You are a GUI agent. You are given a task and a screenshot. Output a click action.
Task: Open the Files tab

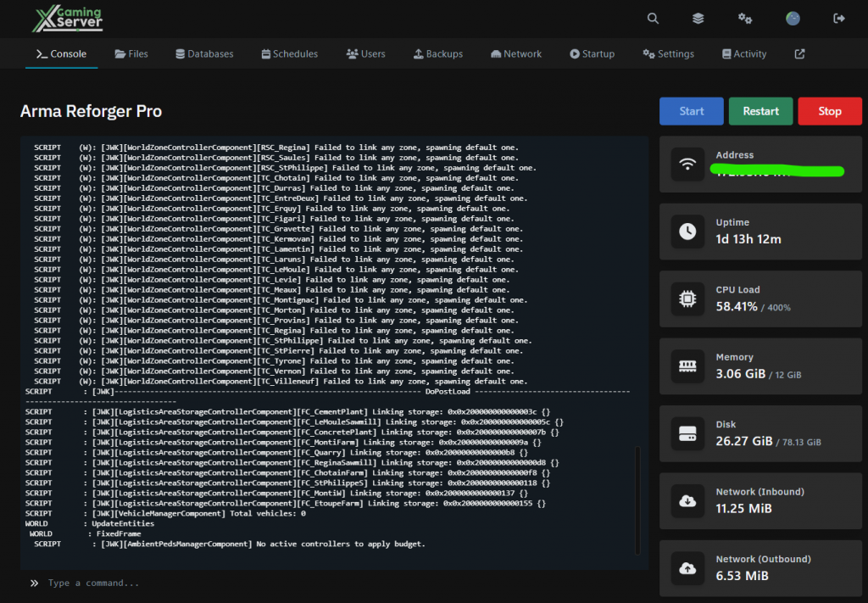[131, 53]
